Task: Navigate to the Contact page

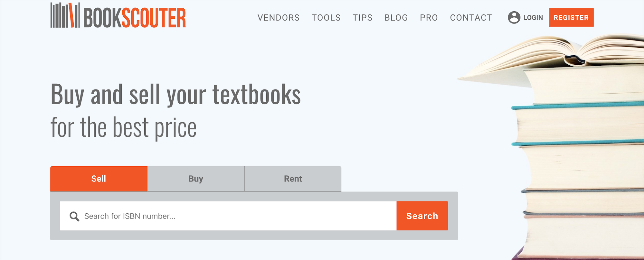Action: pyautogui.click(x=471, y=18)
